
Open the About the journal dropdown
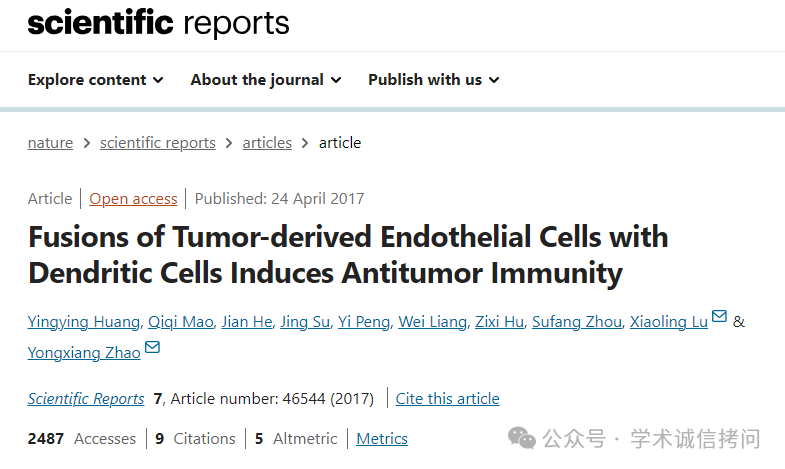tap(266, 80)
